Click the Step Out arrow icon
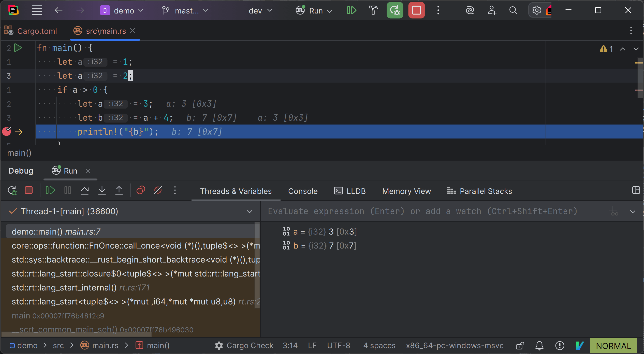 pyautogui.click(x=119, y=191)
